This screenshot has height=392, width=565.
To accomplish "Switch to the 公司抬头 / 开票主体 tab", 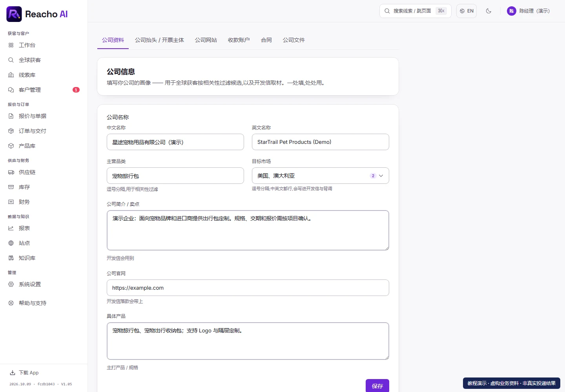I will point(159,40).
